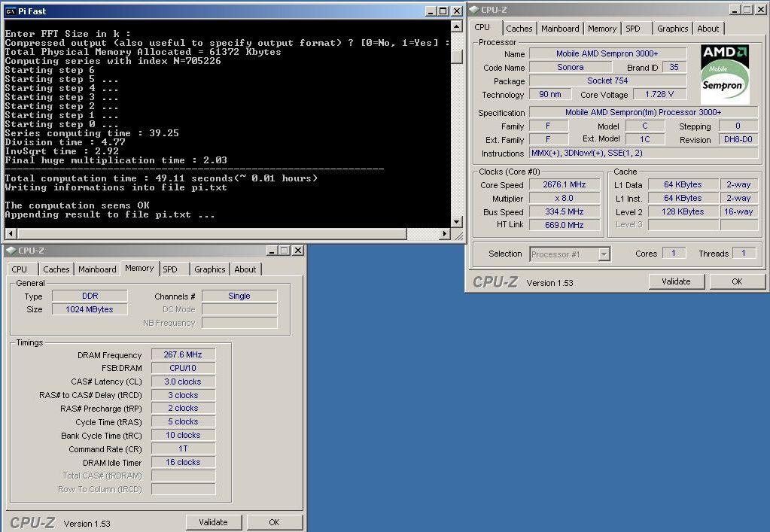This screenshot has height=532, width=770.
Task: Click the Name field 'Mobile AMD Sempron 3000+'
Action: point(607,53)
